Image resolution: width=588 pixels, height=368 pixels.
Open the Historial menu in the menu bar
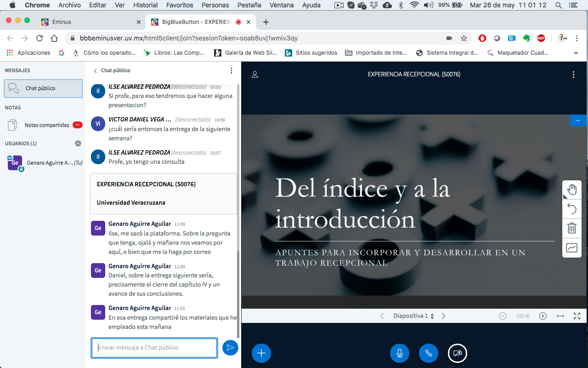(x=145, y=5)
